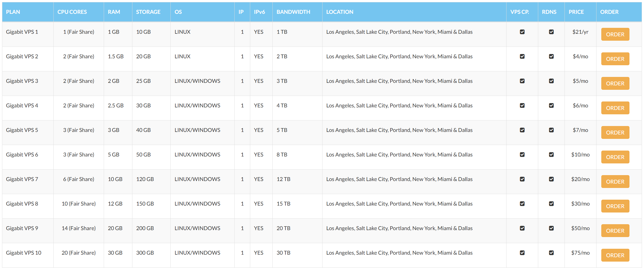Order the Gigabit VPS 3 plan
The height and width of the screenshot is (270, 644).
tap(615, 83)
